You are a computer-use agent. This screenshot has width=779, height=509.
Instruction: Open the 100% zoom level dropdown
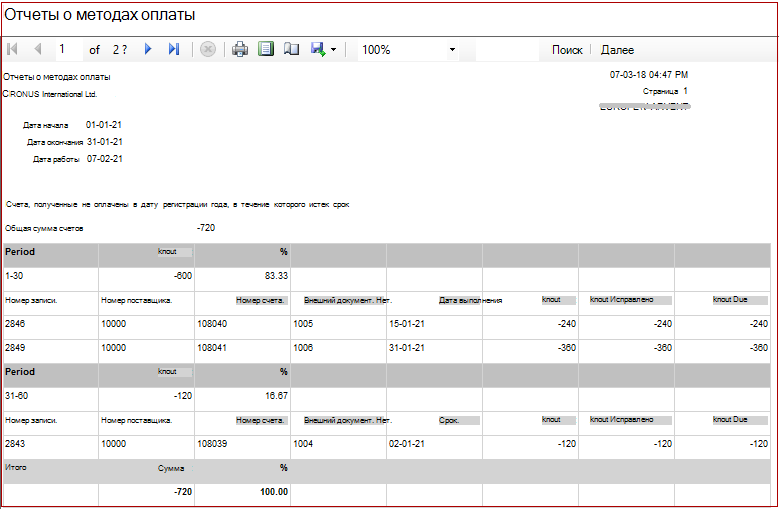(408, 50)
